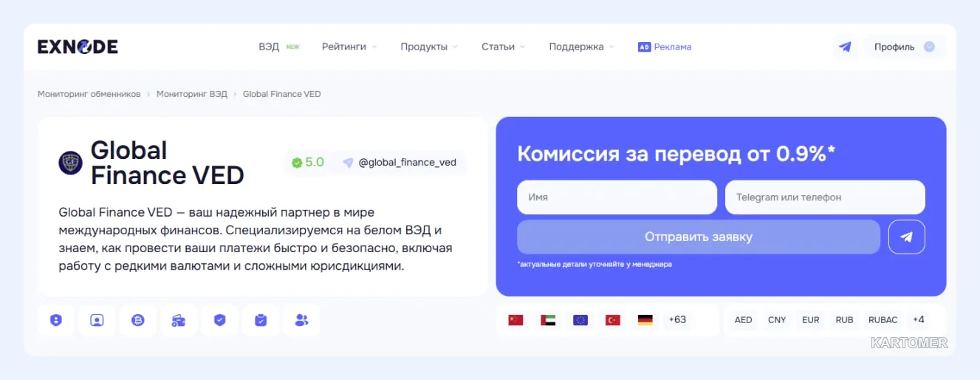Focus the Telegram или телефон field
This screenshot has width=980, height=380.
tap(825, 197)
